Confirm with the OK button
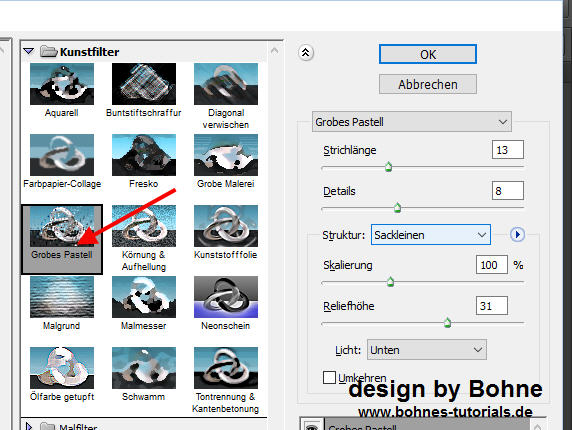Screen dimensions: 572x430 (428, 54)
